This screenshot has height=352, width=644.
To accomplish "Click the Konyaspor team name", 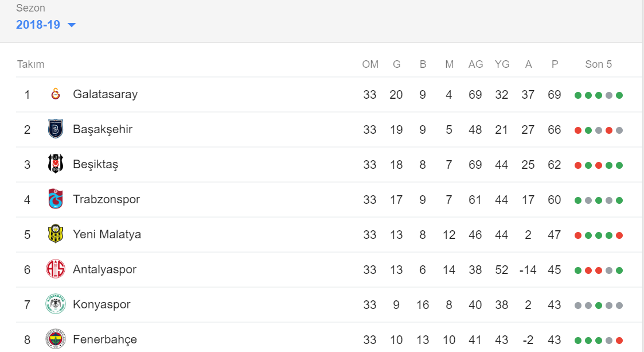I will [102, 304].
